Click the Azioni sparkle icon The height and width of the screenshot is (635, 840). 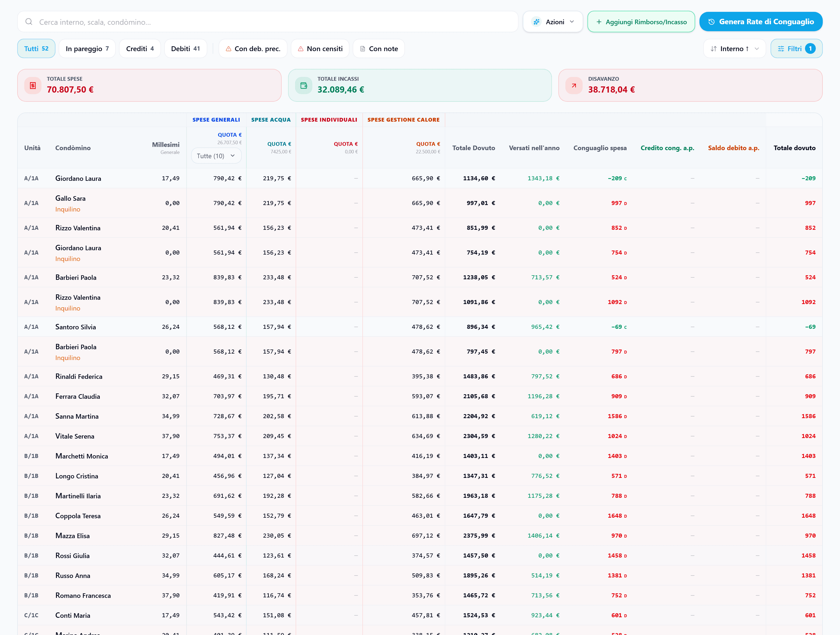pyautogui.click(x=536, y=22)
